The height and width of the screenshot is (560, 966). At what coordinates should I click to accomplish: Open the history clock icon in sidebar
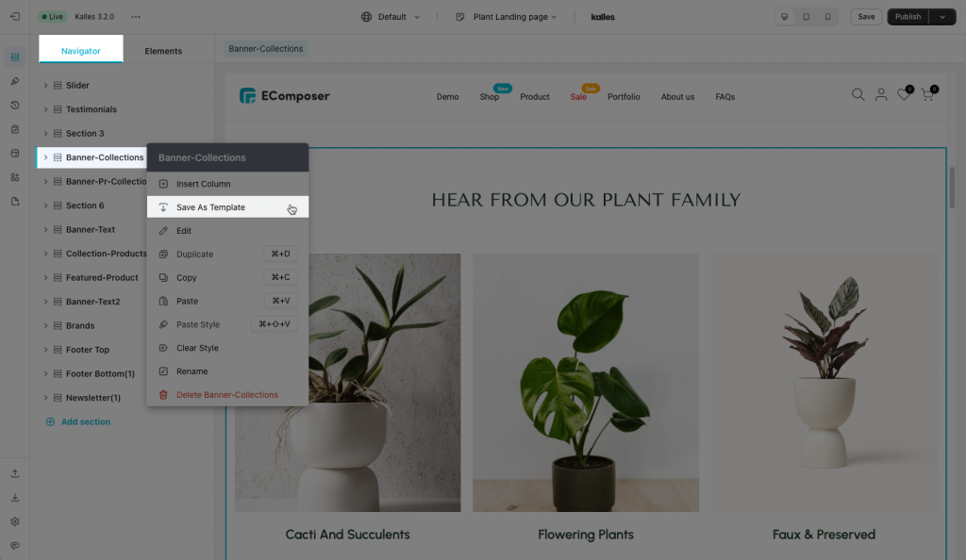pyautogui.click(x=15, y=106)
